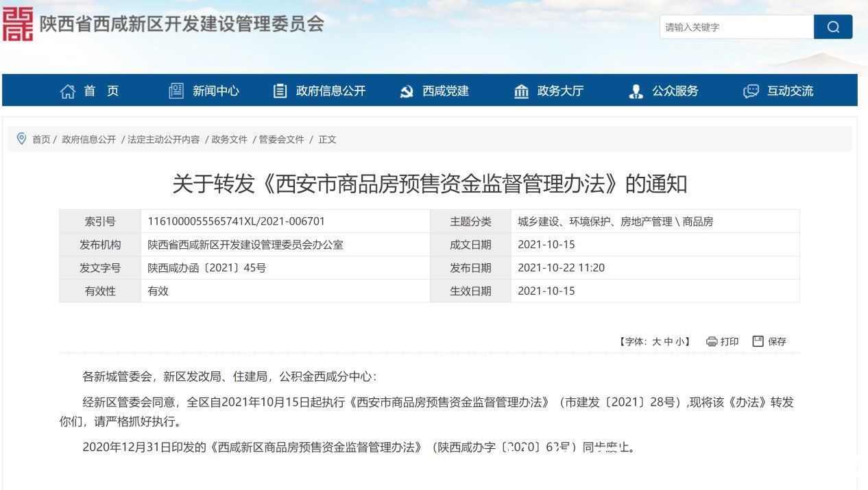868x490 pixels.
Task: Open 政务文件 breadcrumb link
Action: (230, 139)
